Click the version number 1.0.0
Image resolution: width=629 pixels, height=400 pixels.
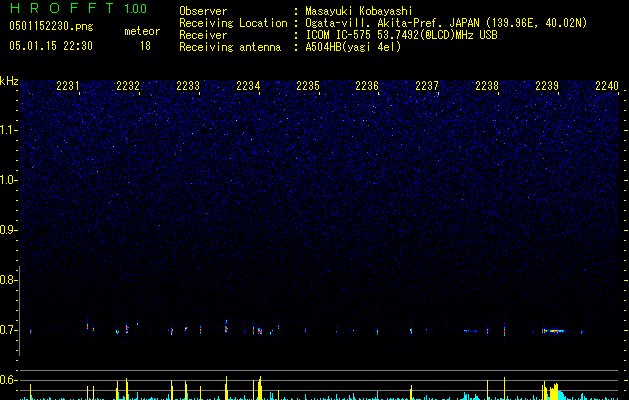pos(135,8)
